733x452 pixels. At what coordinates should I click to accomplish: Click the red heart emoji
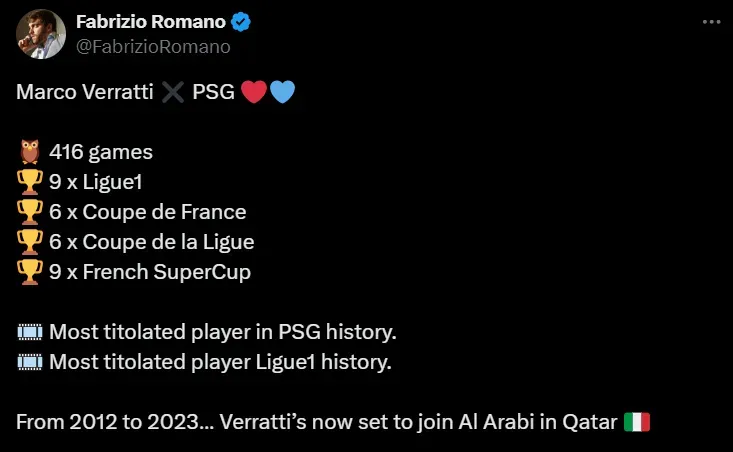pyautogui.click(x=254, y=93)
